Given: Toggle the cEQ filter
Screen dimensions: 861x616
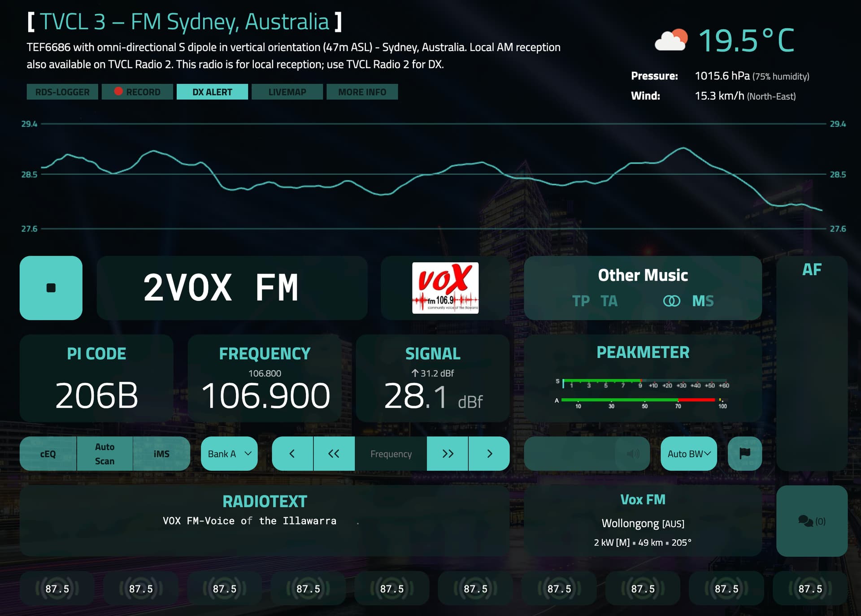Looking at the screenshot, I should (48, 454).
